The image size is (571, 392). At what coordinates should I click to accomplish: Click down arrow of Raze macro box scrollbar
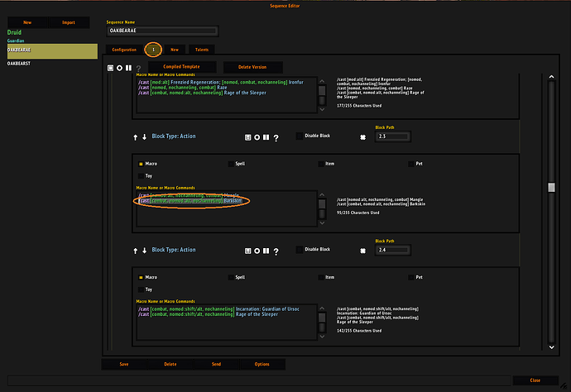[x=322, y=109]
